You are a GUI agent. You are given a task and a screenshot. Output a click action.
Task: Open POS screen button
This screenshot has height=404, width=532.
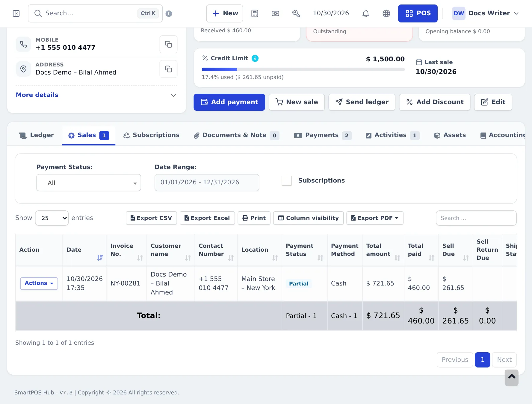(418, 13)
